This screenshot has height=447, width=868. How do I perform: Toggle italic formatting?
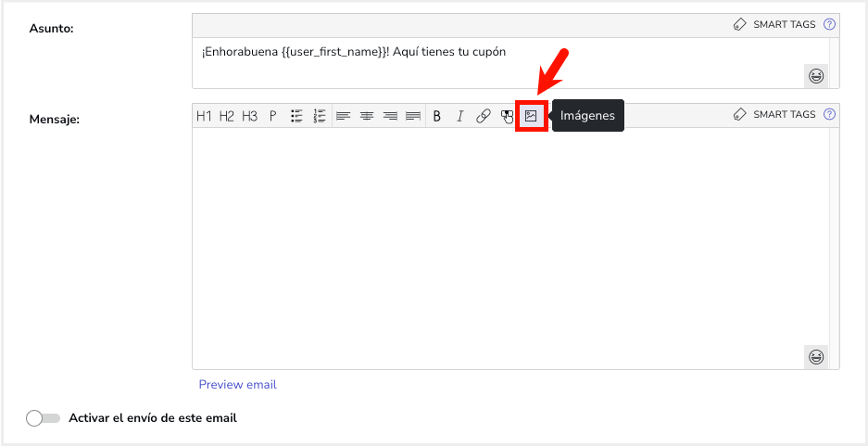[x=459, y=116]
